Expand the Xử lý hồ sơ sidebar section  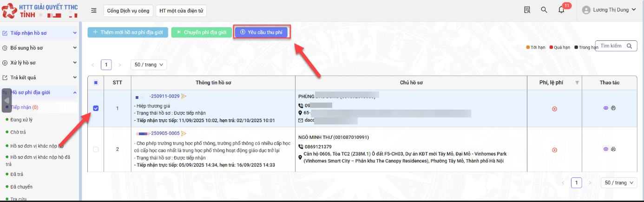click(39, 63)
